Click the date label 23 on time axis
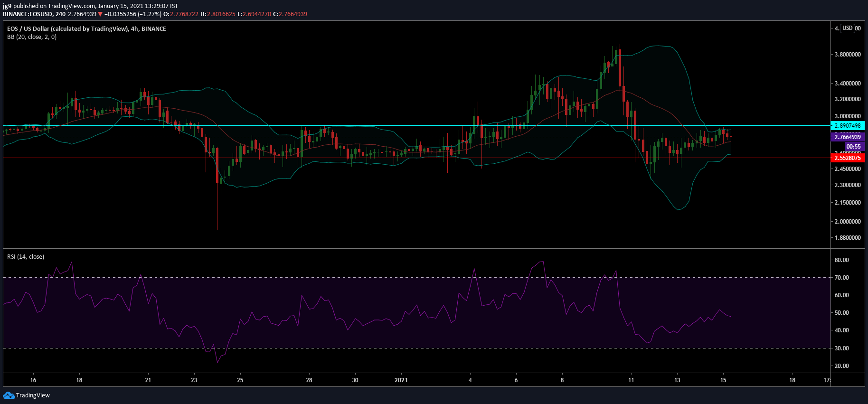Image resolution: width=868 pixels, height=404 pixels. click(x=194, y=380)
